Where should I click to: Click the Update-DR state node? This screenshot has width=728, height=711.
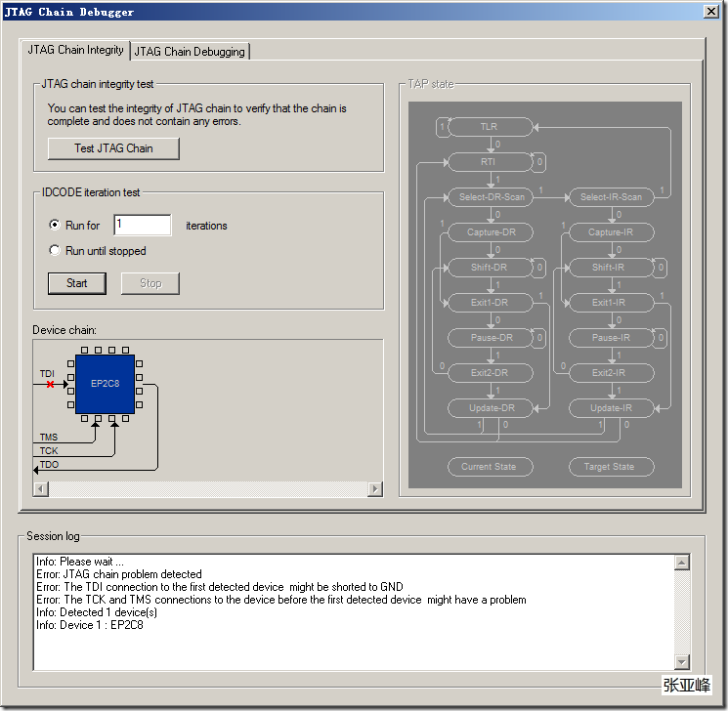[x=489, y=407]
